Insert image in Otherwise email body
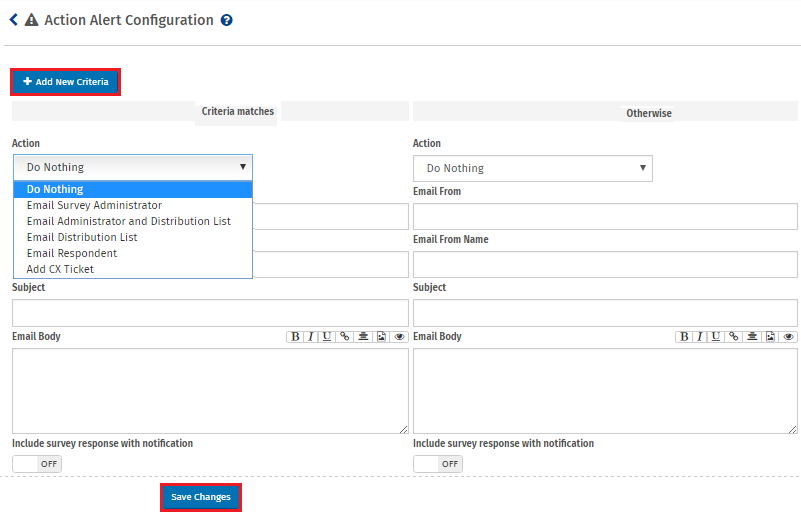This screenshot has height=516, width=801. (x=770, y=336)
